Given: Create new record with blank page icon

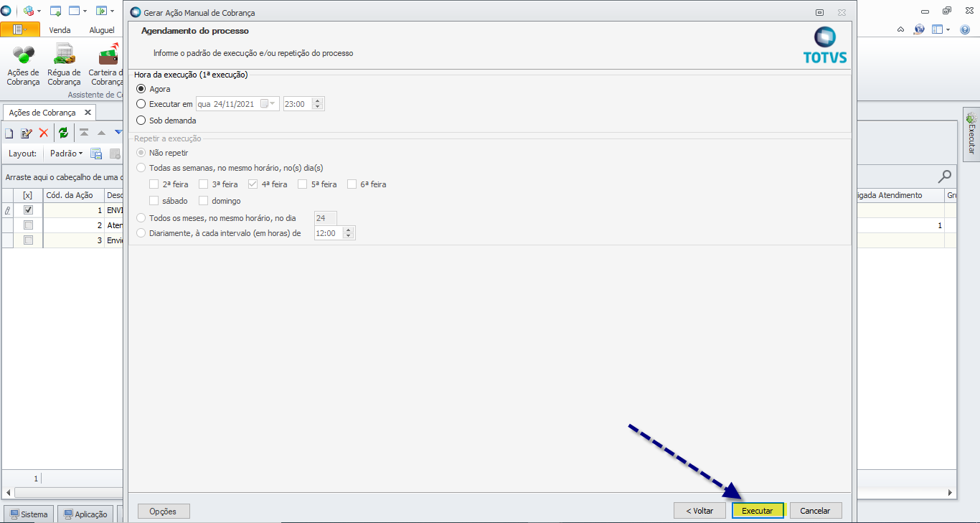Looking at the screenshot, I should pyautogui.click(x=9, y=133).
